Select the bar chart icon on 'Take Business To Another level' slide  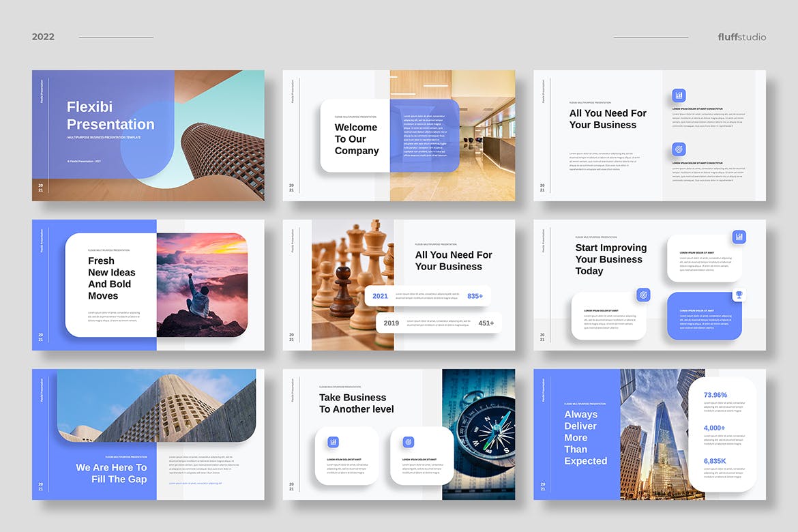[333, 442]
